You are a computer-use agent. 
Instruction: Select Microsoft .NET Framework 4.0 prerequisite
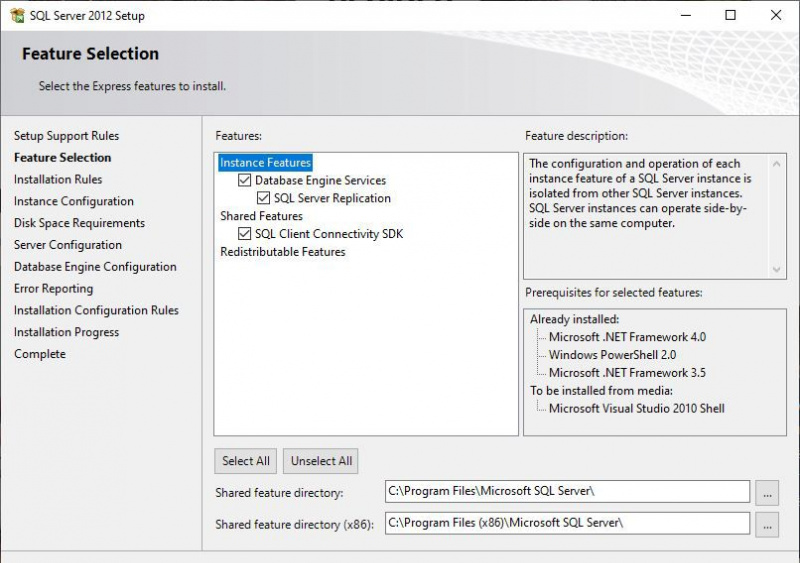627,337
